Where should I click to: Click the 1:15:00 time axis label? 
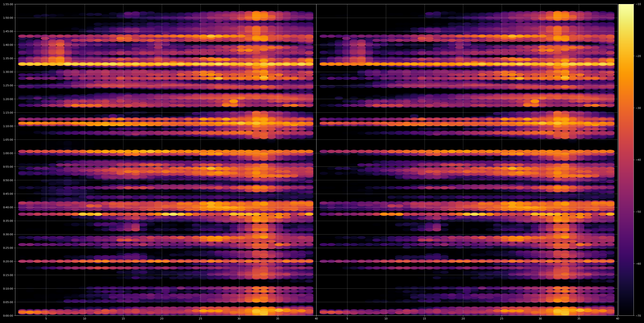(x=8, y=112)
